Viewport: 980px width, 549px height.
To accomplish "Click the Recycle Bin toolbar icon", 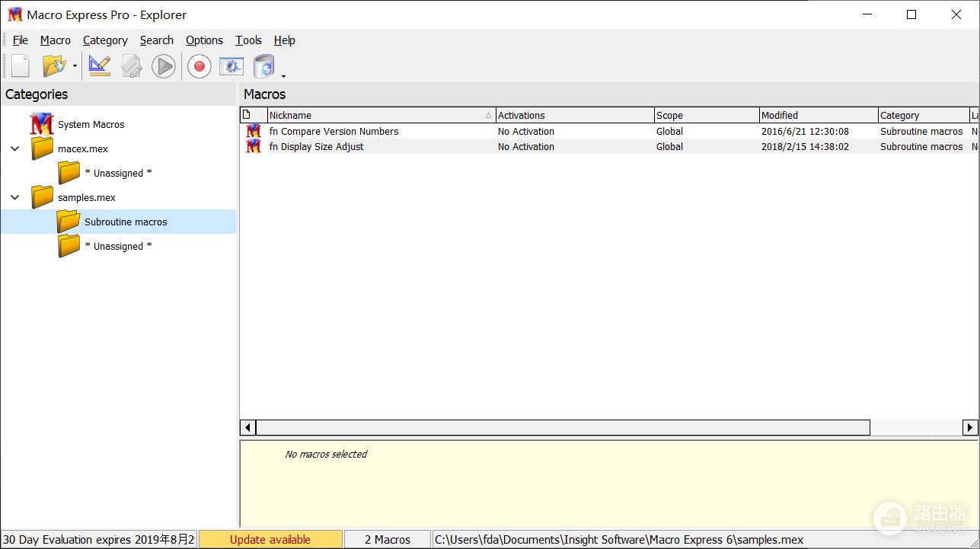I will (264, 66).
